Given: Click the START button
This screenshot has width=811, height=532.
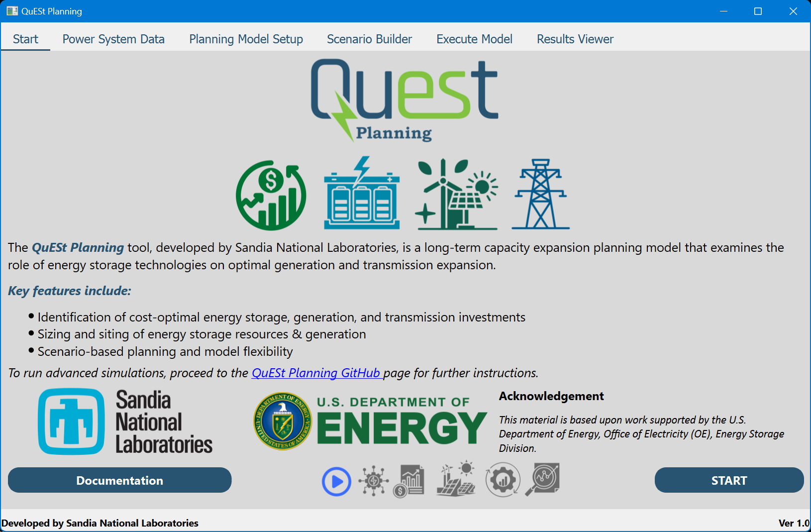Looking at the screenshot, I should coord(729,480).
